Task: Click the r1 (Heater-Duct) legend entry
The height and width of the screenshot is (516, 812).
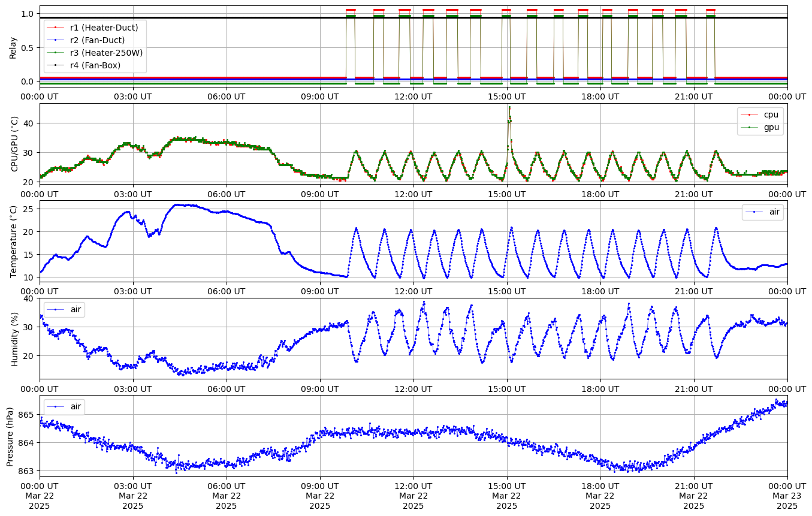Action: 95,28
